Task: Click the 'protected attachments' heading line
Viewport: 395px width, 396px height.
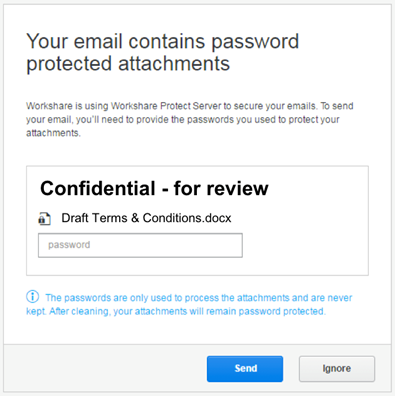Action: 128,64
